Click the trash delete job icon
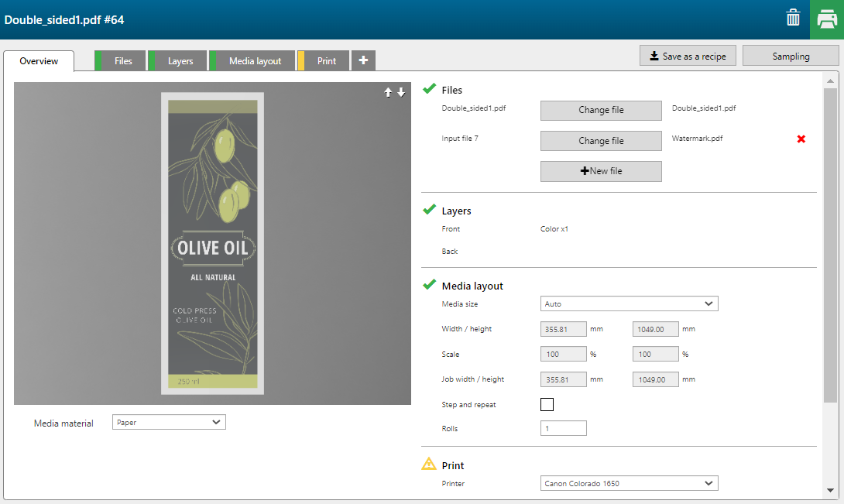Viewport: 844px width, 504px height. coord(793,19)
